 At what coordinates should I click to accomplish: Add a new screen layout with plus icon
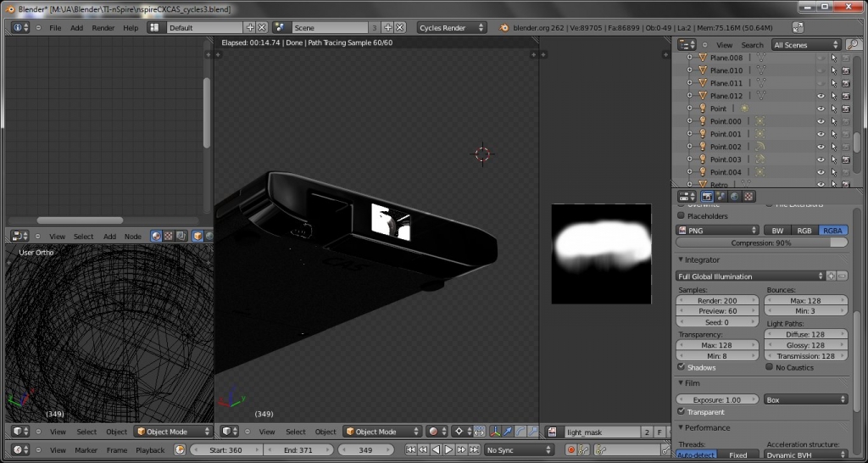click(250, 27)
